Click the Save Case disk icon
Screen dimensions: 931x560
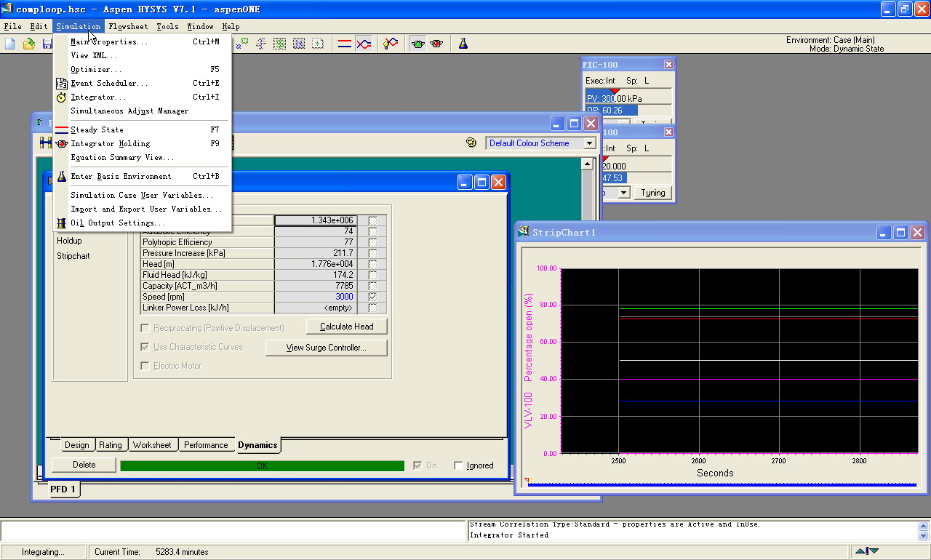coord(46,44)
